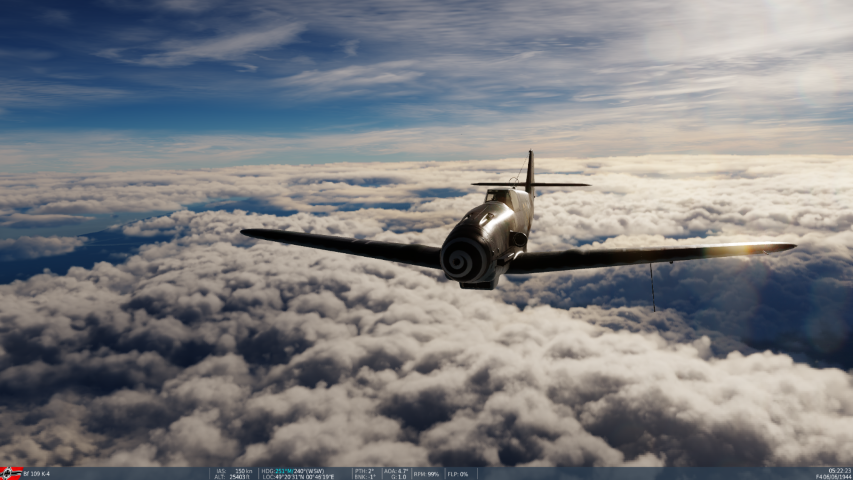This screenshot has width=853, height=480.
Task: Click the sunlit right wingtip
Action: pos(768,248)
